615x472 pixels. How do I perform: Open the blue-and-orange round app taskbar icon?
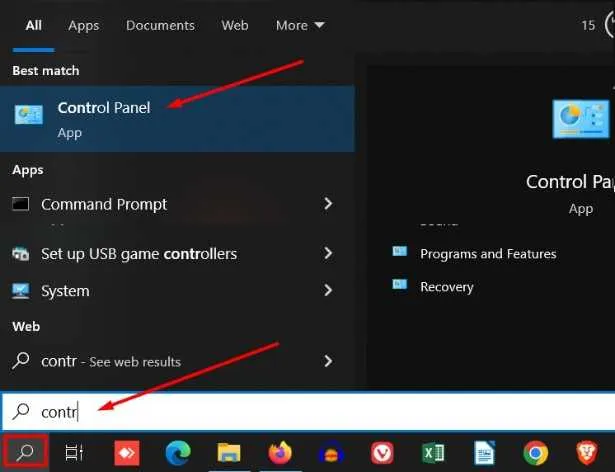pos(331,453)
